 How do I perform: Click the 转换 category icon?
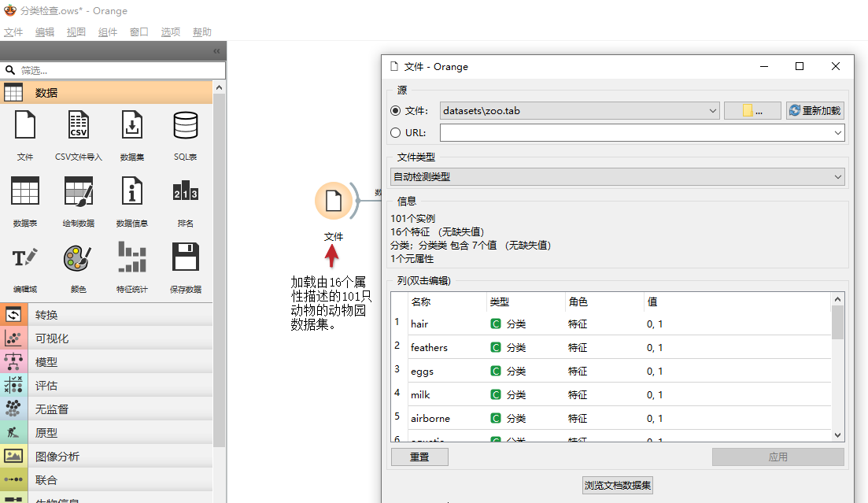[13, 315]
